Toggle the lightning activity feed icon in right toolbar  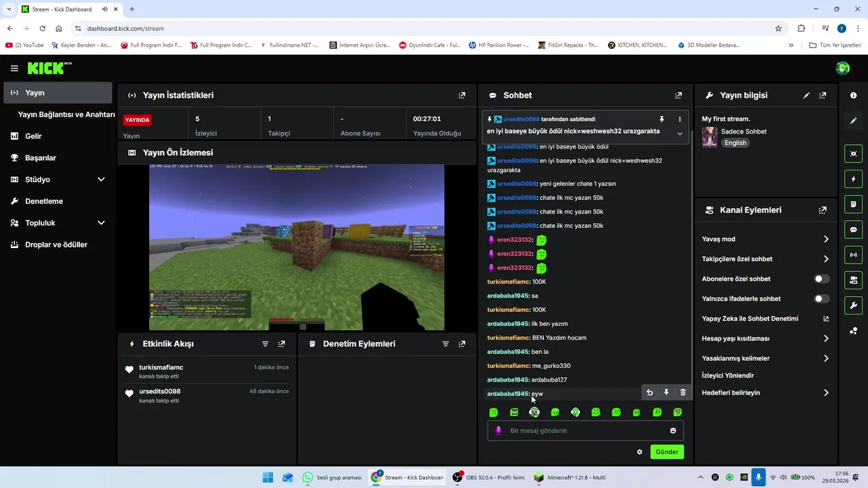coord(853,179)
